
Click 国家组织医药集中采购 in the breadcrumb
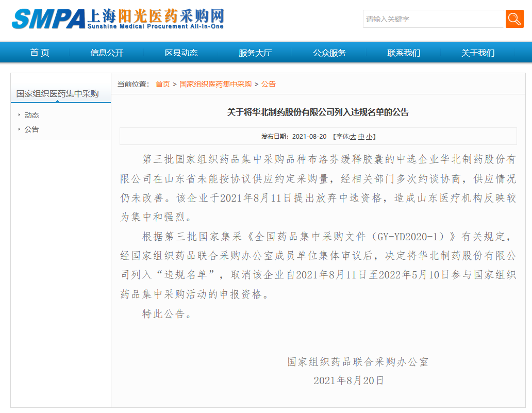click(x=216, y=84)
